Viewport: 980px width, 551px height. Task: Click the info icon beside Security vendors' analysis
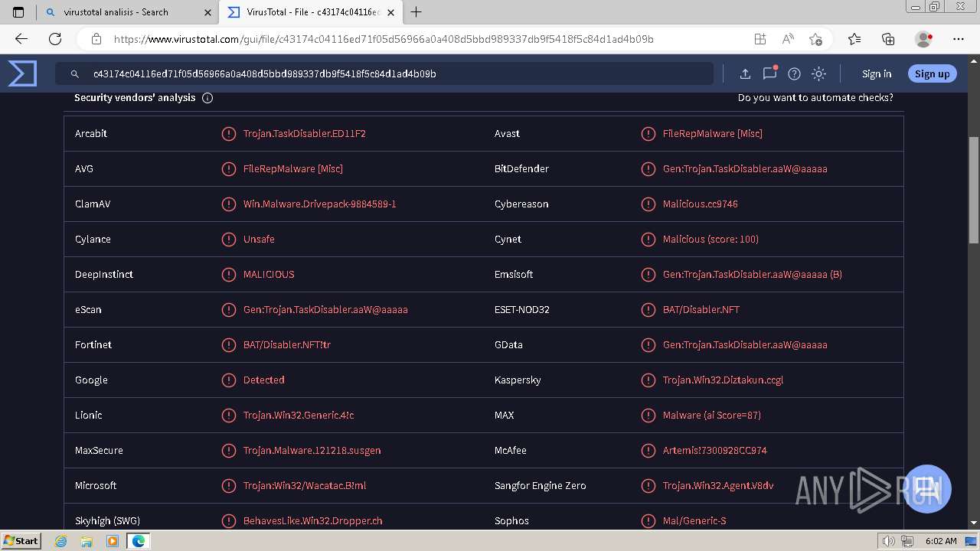[207, 98]
